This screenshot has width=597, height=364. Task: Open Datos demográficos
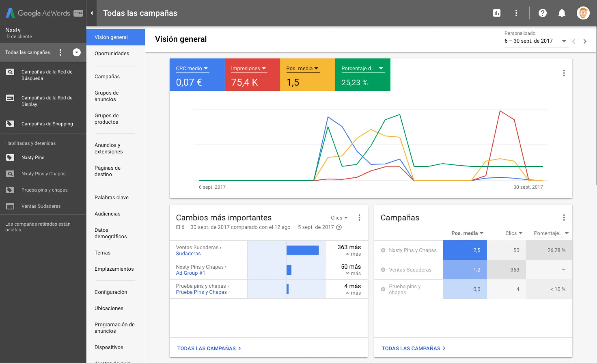click(x=111, y=233)
